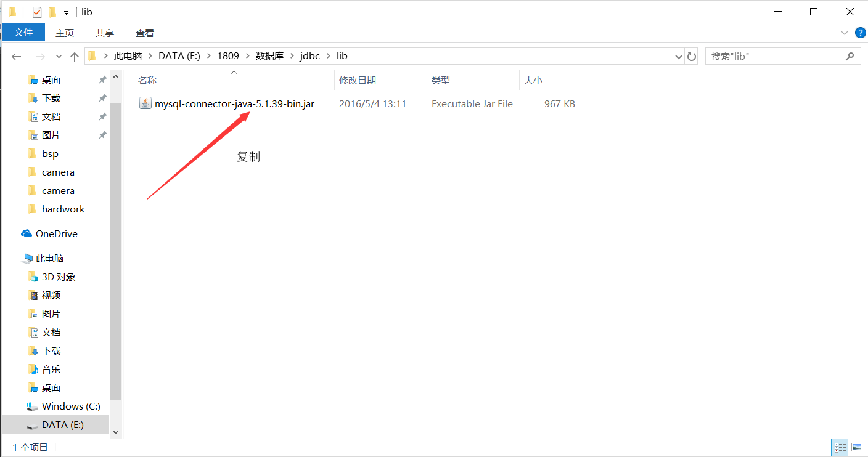Open 视频 folder under 此电脑
Image resolution: width=868 pixels, height=457 pixels.
[x=51, y=296]
